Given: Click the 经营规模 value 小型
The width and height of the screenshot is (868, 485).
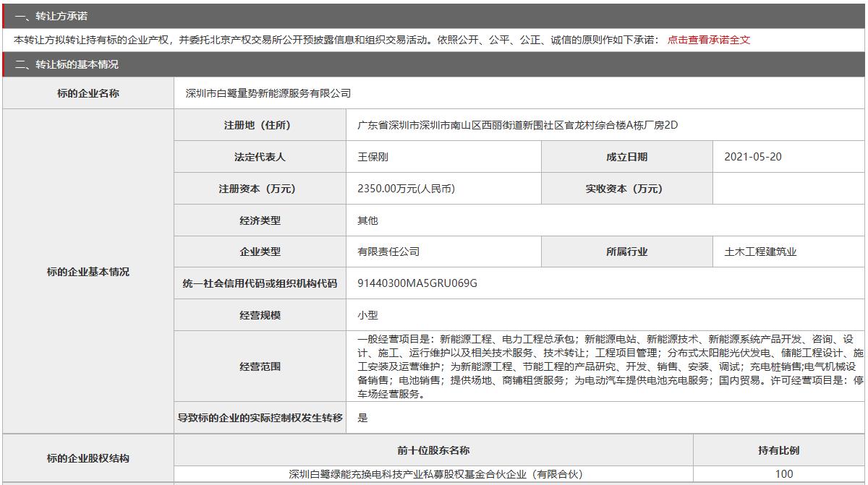Looking at the screenshot, I should tap(367, 315).
